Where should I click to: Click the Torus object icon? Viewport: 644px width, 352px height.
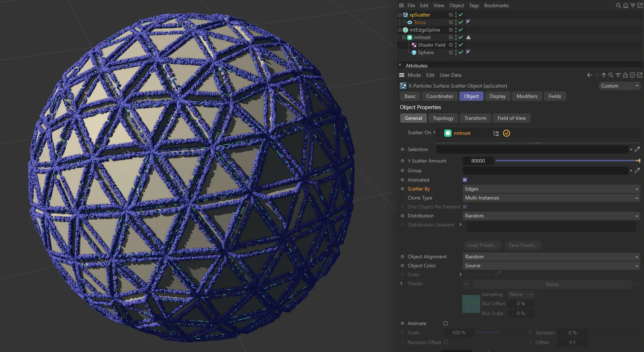(410, 22)
